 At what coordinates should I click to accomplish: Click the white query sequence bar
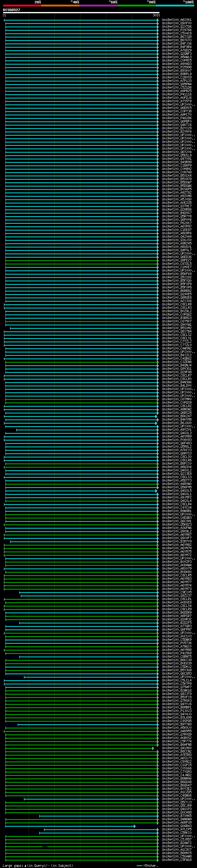click(x=81, y=12)
